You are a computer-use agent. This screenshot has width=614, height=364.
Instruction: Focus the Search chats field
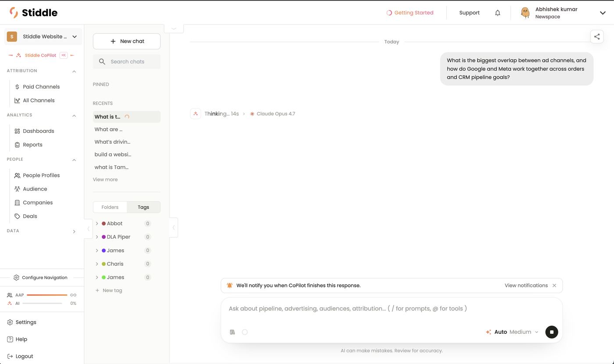[127, 62]
